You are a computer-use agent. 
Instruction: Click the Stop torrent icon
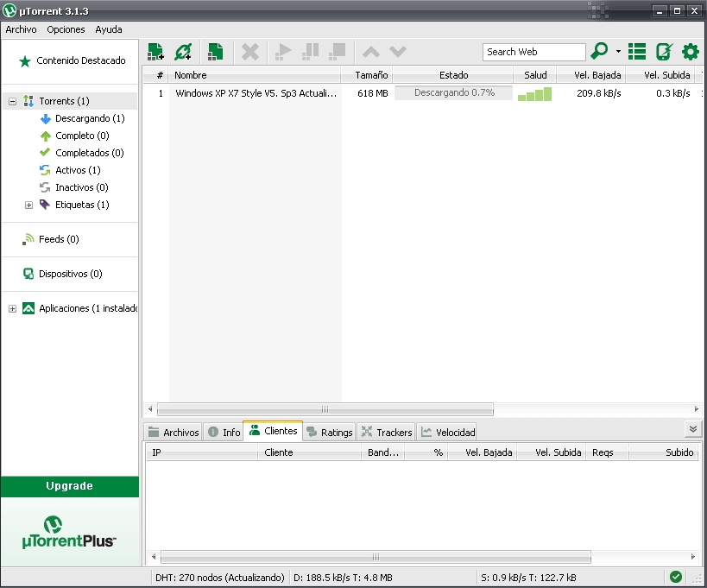coord(337,52)
